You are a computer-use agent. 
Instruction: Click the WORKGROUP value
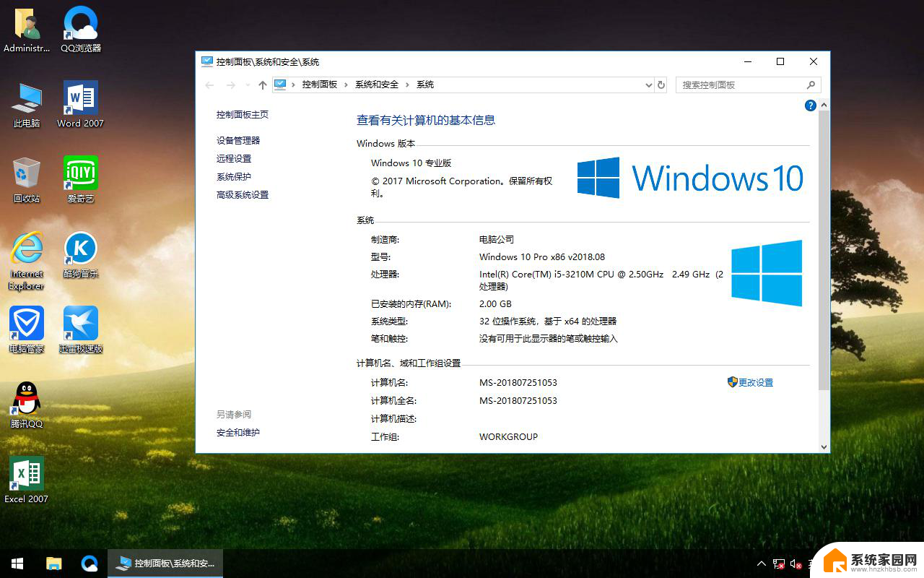508,437
